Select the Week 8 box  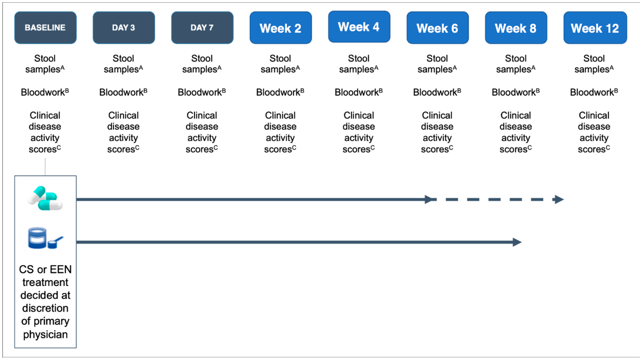[516, 28]
